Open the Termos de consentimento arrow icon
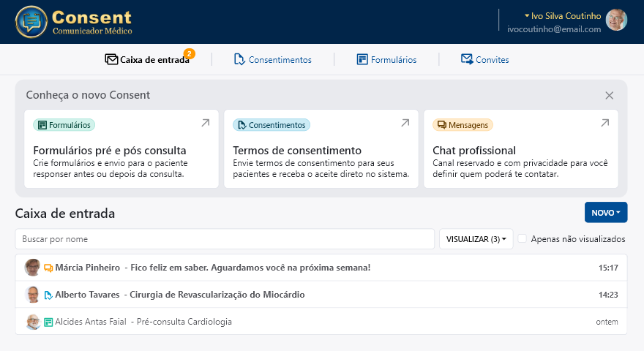Viewport: 644px width, 351px height. pos(405,124)
